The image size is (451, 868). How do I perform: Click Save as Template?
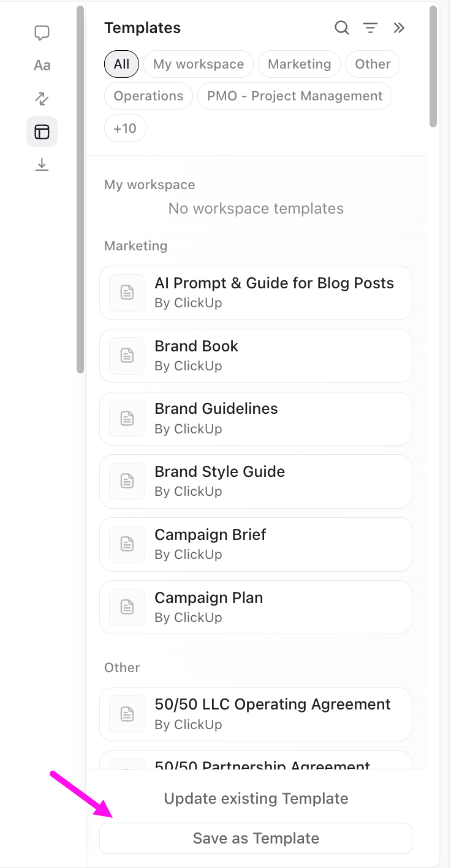pos(256,838)
